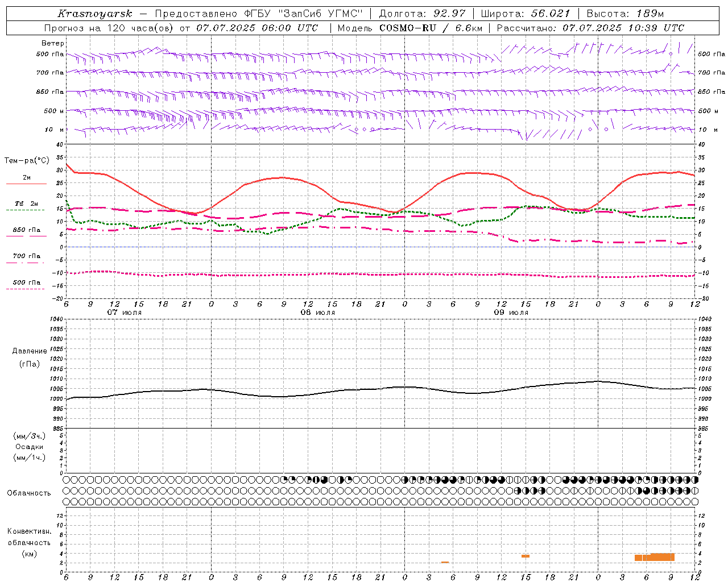Click the '08 июля' date label
Viewport: 728px width, 582px height.
318,313
